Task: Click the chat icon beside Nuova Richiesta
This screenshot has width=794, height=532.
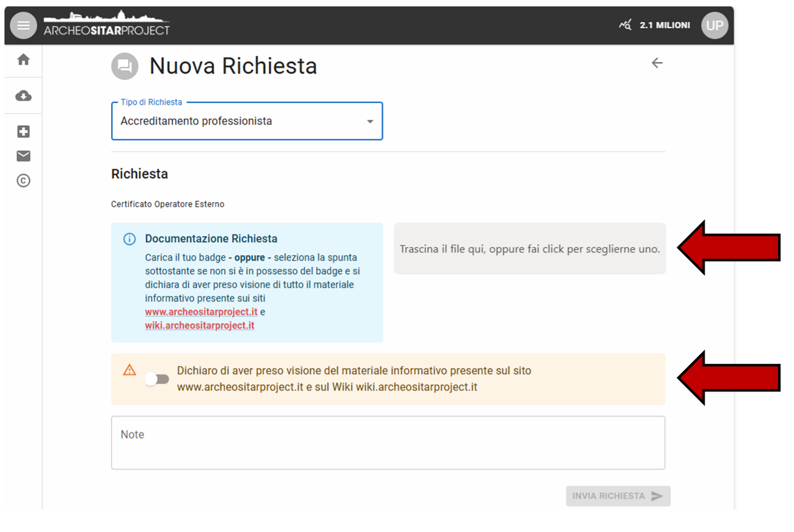Action: (125, 66)
